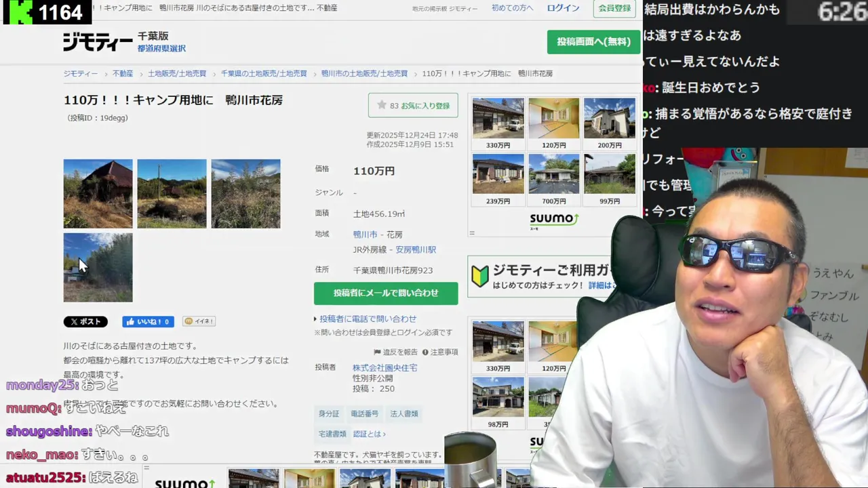Click the 更新2025年12月24日 17:48 date text
868x488 pixels.
click(412, 136)
